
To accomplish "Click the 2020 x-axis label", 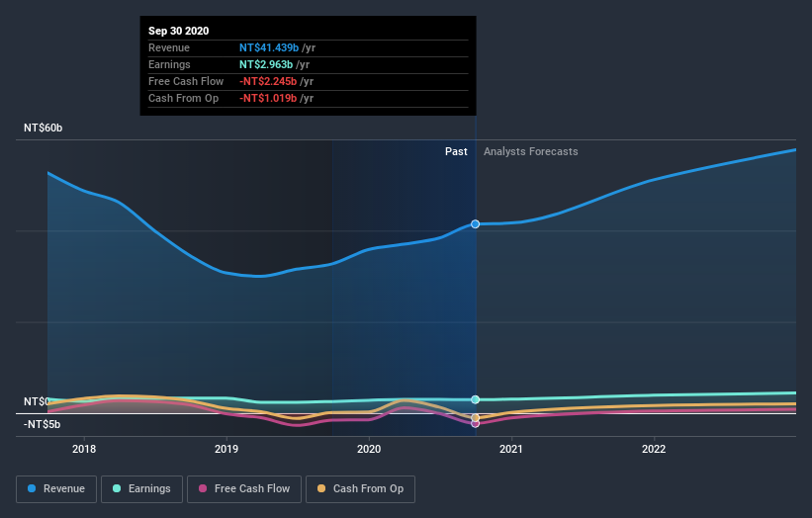I will coord(369,449).
